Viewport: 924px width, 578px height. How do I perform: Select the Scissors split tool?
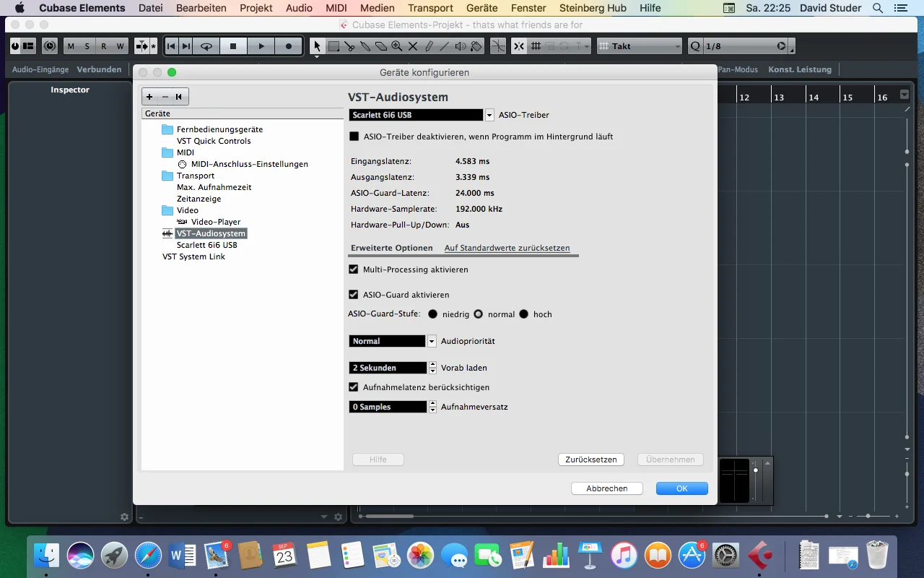point(349,46)
